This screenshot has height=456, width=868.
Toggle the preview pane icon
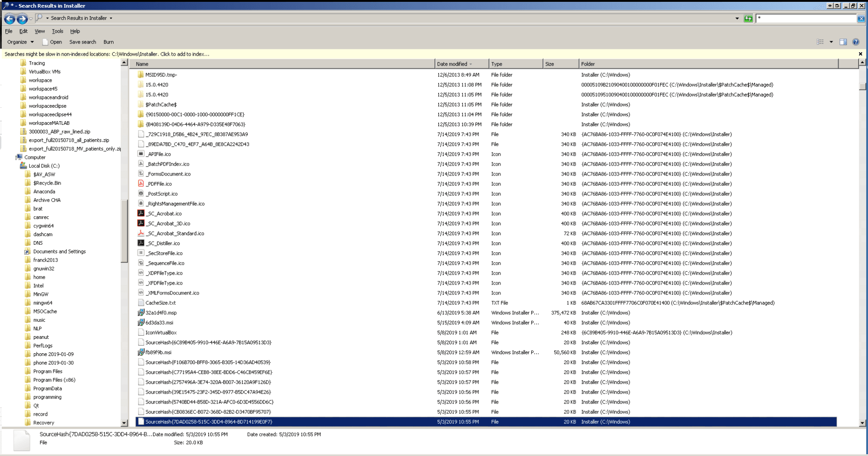(843, 42)
